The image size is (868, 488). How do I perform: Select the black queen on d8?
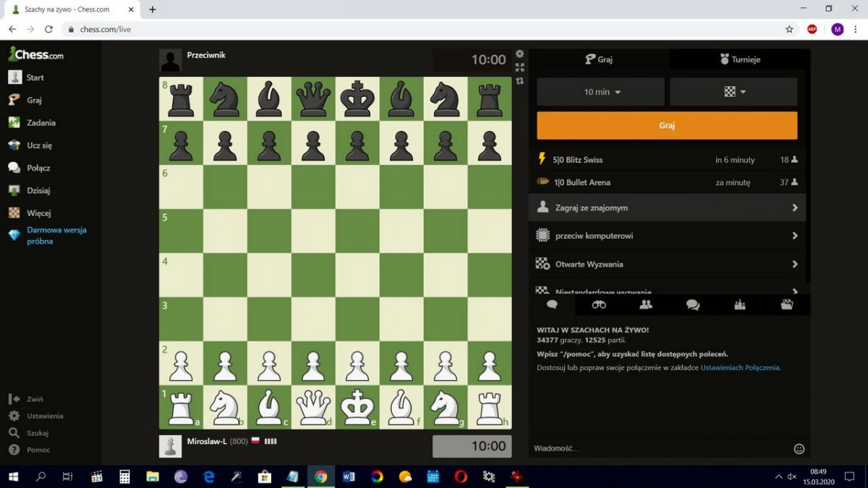pyautogui.click(x=313, y=99)
